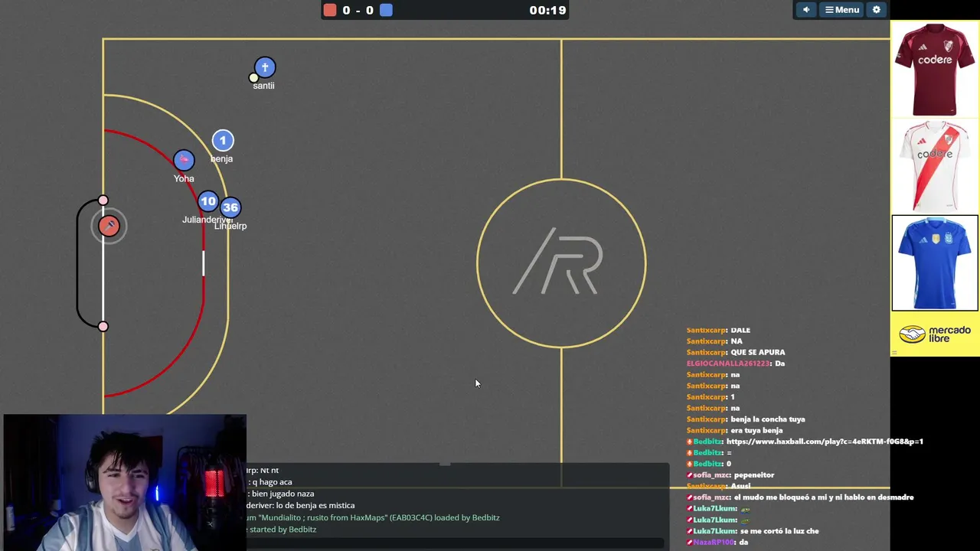The image size is (980, 551).
Task: Click the Yoha player name label
Action: pos(184,178)
